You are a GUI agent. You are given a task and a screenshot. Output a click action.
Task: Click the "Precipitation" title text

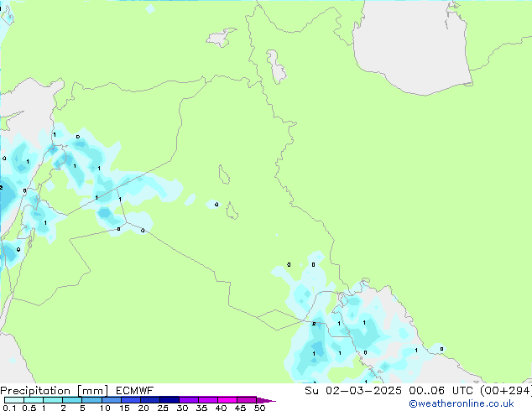click(35, 391)
